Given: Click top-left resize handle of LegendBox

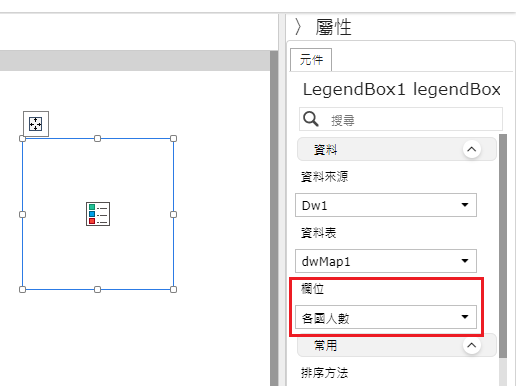Looking at the screenshot, I should click(22, 138).
